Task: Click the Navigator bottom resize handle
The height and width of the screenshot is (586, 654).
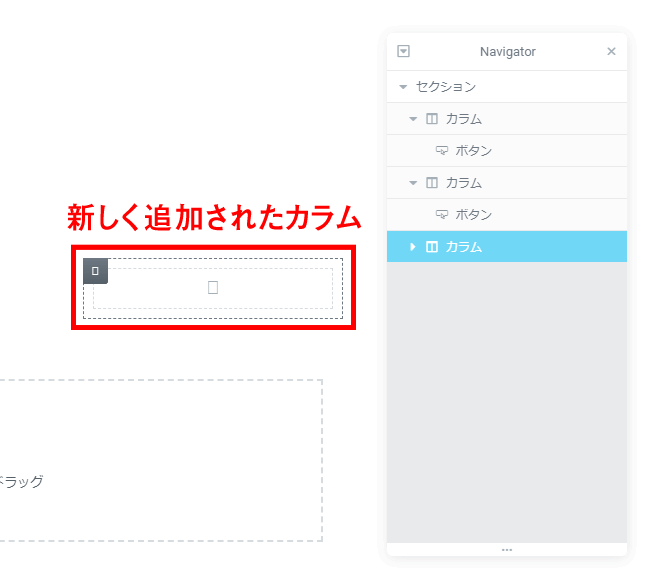Action: (x=507, y=550)
